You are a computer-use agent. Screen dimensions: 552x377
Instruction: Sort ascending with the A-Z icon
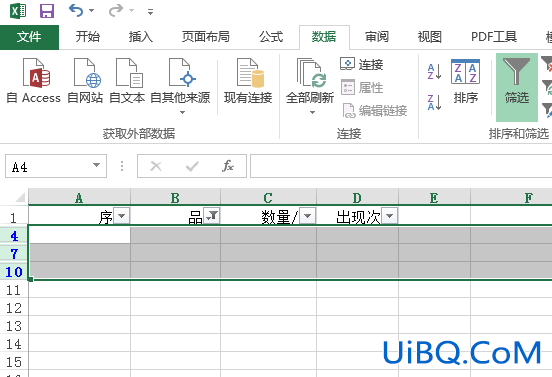point(434,71)
